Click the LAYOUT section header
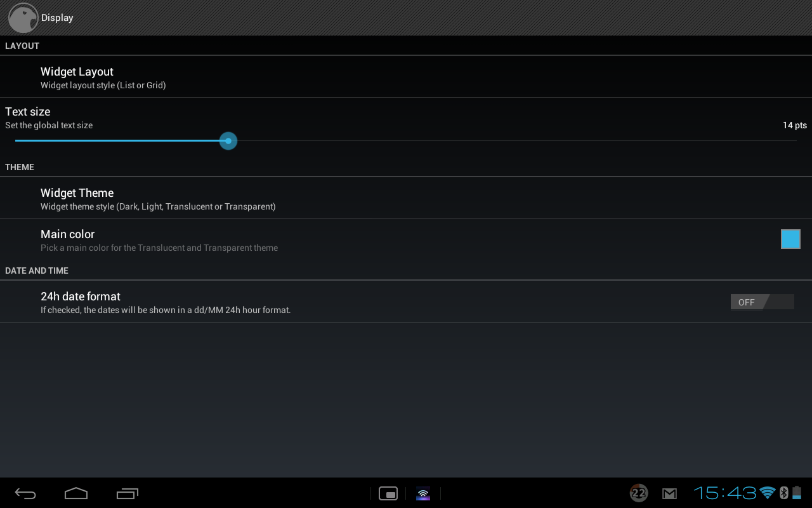This screenshot has height=508, width=812. tap(22, 46)
